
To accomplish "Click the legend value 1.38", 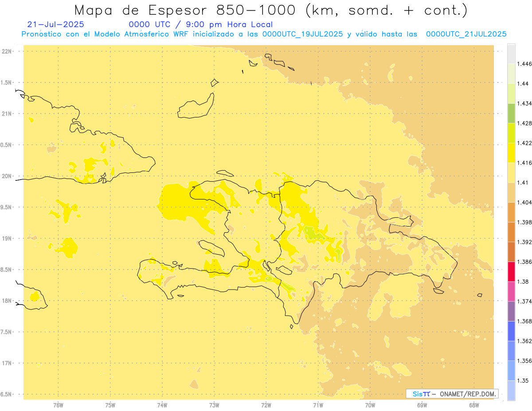I will [523, 282].
